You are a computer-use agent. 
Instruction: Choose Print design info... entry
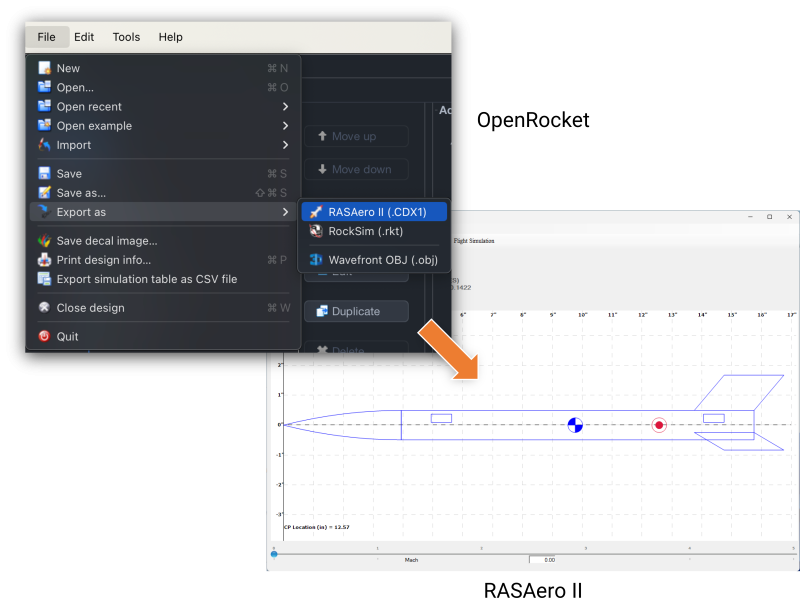click(163, 260)
